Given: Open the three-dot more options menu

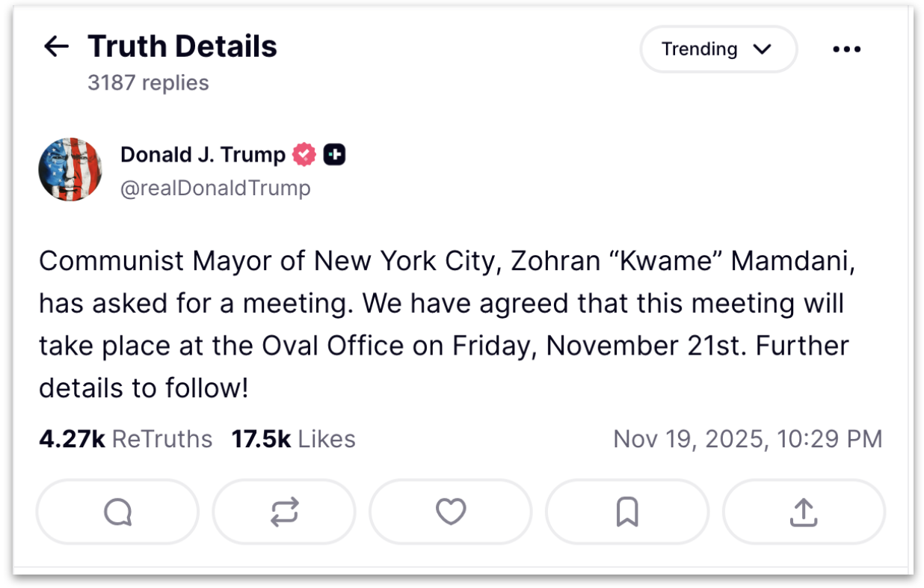Looking at the screenshot, I should pos(846,49).
